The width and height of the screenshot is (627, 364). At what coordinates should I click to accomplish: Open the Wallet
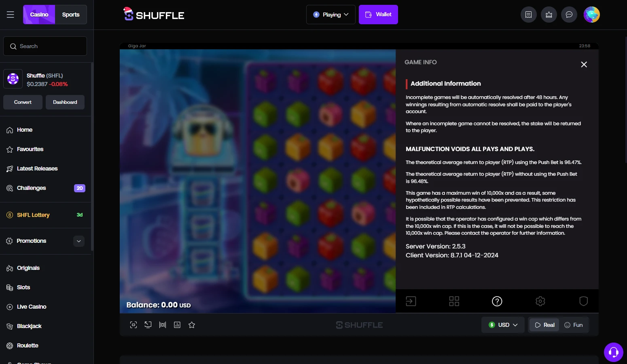(378, 15)
